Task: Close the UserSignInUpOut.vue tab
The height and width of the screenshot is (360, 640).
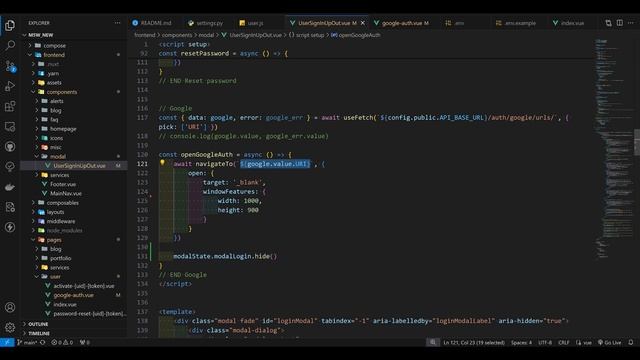Action: [x=362, y=23]
